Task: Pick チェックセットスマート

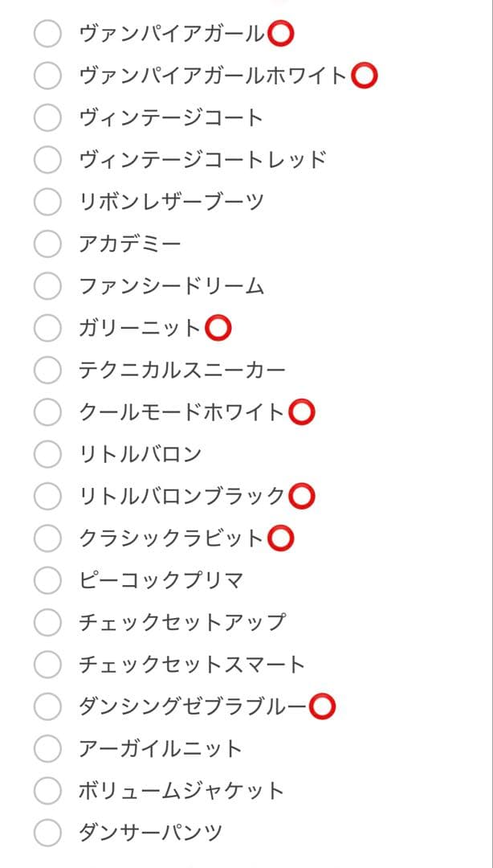Action: (x=48, y=664)
